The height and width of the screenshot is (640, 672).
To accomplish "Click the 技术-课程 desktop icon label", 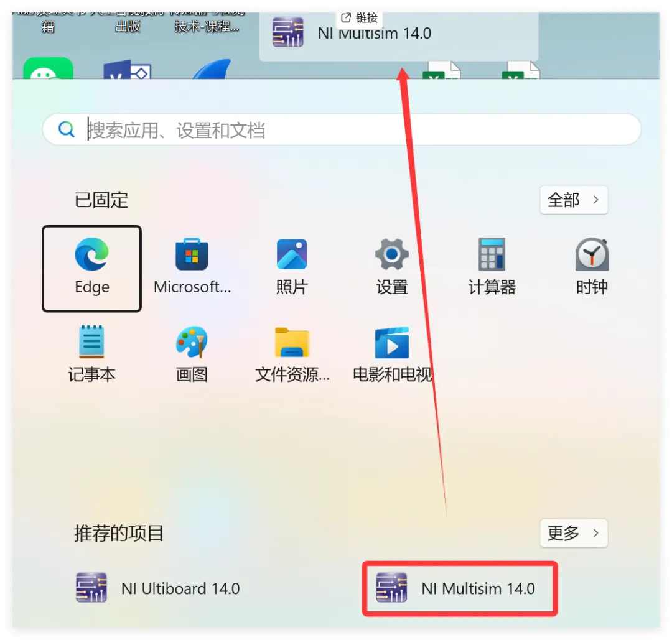I will (207, 27).
